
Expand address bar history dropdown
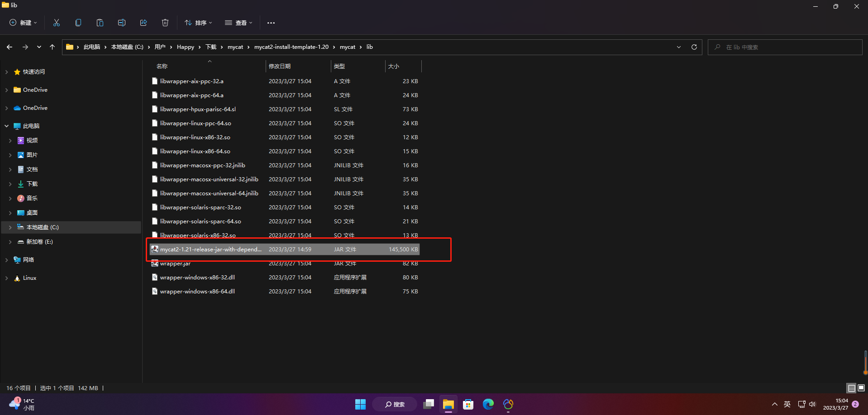click(x=679, y=47)
